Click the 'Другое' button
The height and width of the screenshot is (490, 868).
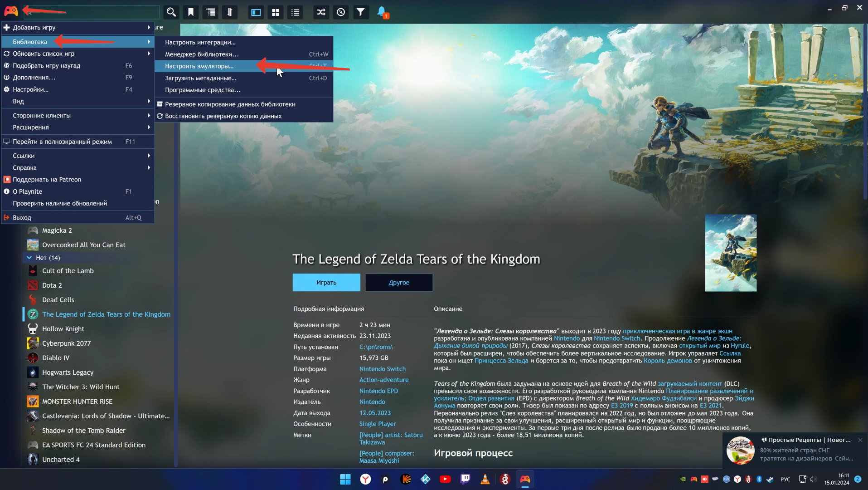click(399, 282)
